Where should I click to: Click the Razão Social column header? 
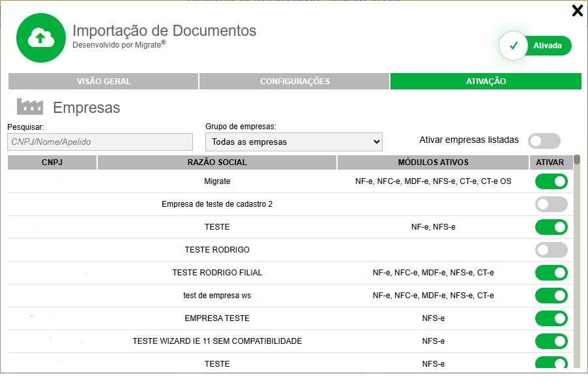point(217,162)
